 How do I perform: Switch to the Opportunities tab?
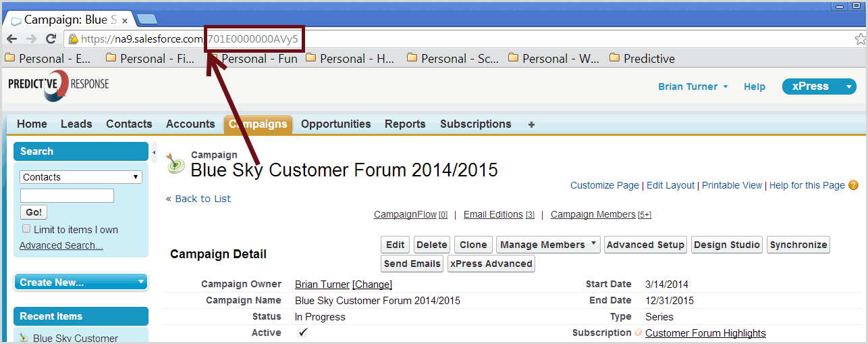coord(335,124)
